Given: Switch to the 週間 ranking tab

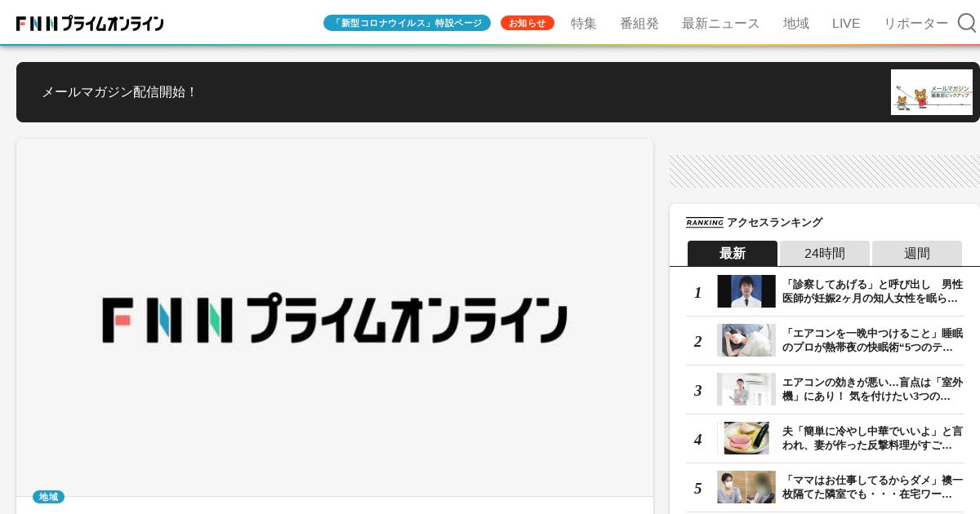Looking at the screenshot, I should [x=917, y=253].
